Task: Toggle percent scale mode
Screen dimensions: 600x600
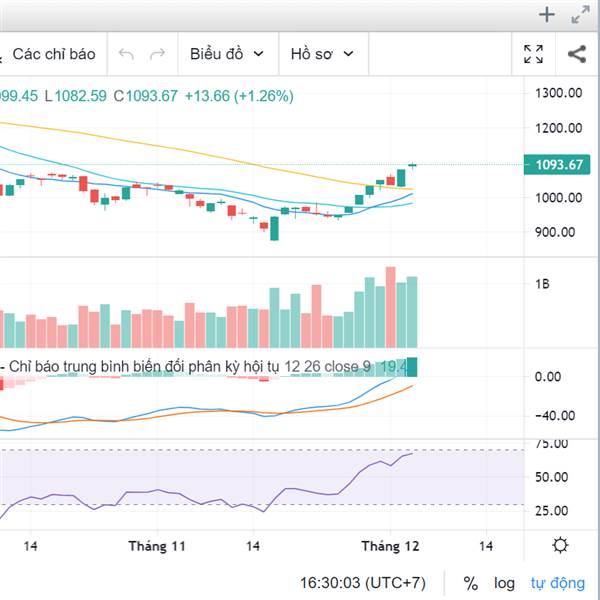Action: 470,584
